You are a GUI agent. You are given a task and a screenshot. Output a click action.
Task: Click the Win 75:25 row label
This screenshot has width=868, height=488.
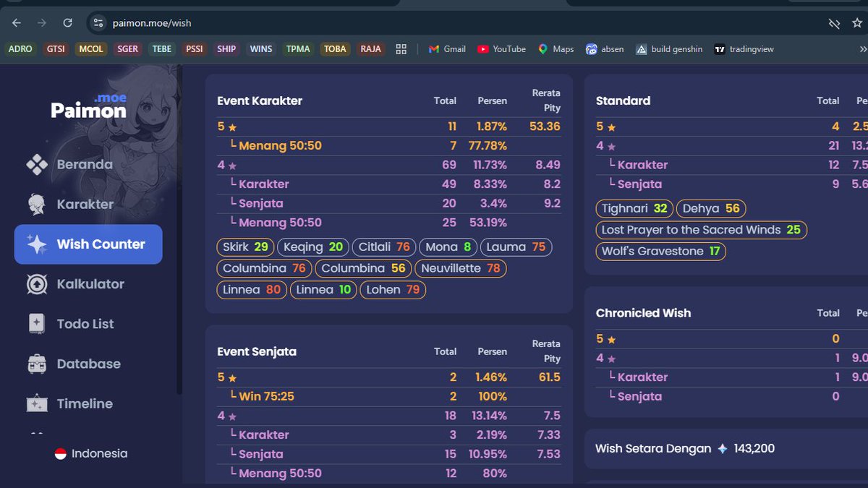click(x=266, y=396)
